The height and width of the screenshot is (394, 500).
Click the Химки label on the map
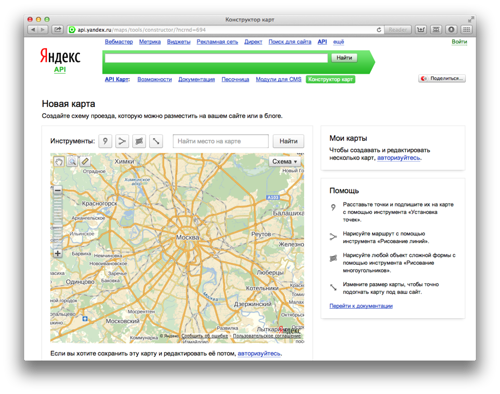tap(124, 161)
